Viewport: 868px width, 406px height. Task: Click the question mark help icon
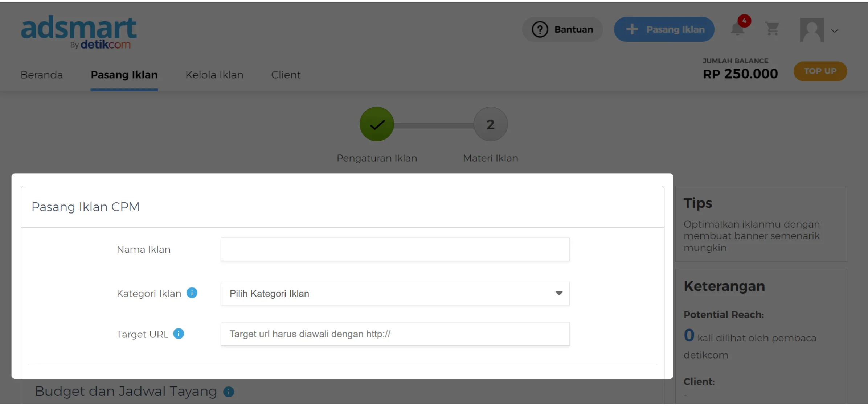[540, 29]
